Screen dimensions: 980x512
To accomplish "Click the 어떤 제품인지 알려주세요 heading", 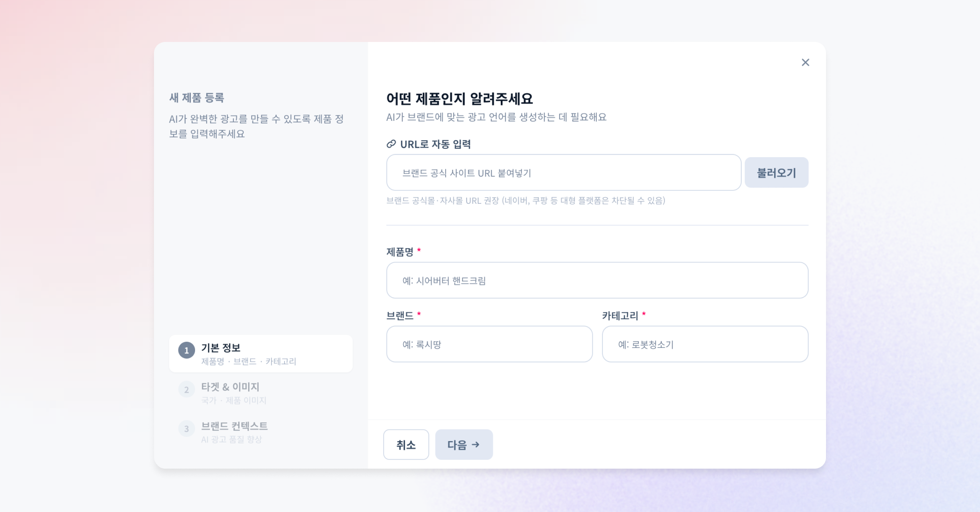I will pos(459,98).
